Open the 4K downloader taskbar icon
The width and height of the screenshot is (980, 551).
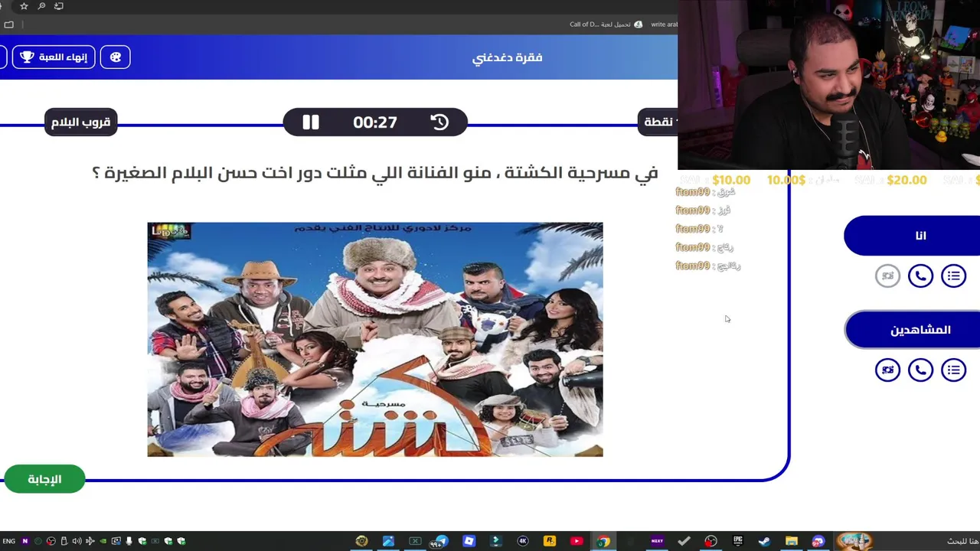(x=523, y=541)
